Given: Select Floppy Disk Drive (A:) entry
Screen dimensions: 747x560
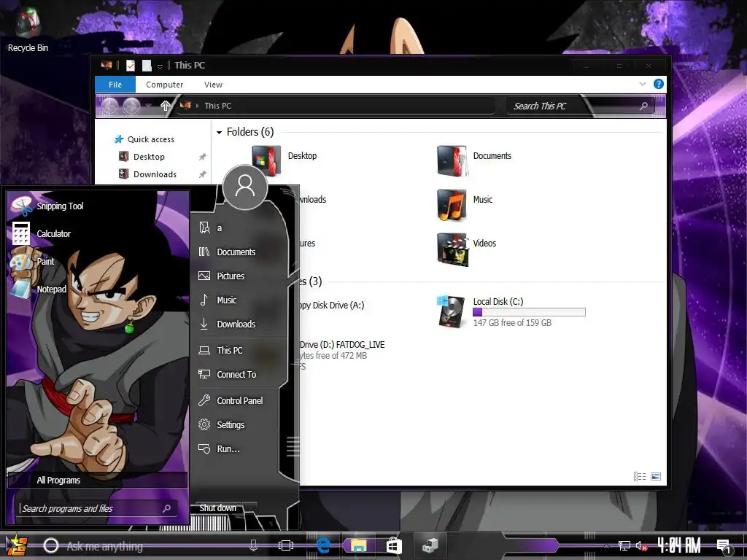Looking at the screenshot, I should tap(332, 306).
